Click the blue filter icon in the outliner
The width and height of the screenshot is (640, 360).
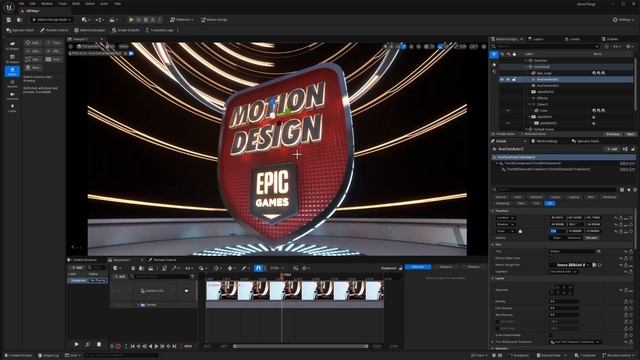click(x=494, y=54)
